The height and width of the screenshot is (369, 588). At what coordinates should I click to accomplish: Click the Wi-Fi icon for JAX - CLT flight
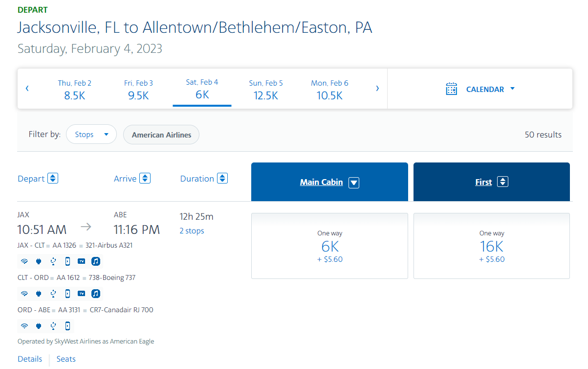point(24,261)
